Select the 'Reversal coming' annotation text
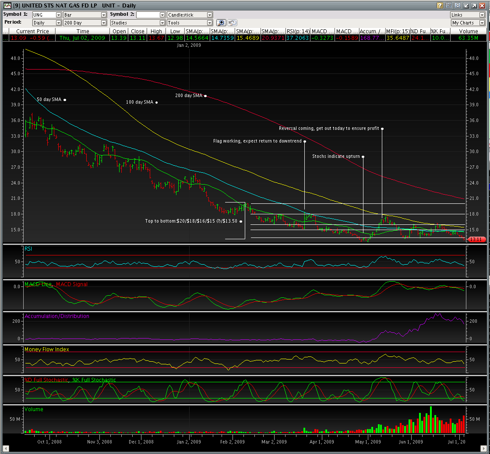This screenshot has height=454, width=490. coord(329,128)
